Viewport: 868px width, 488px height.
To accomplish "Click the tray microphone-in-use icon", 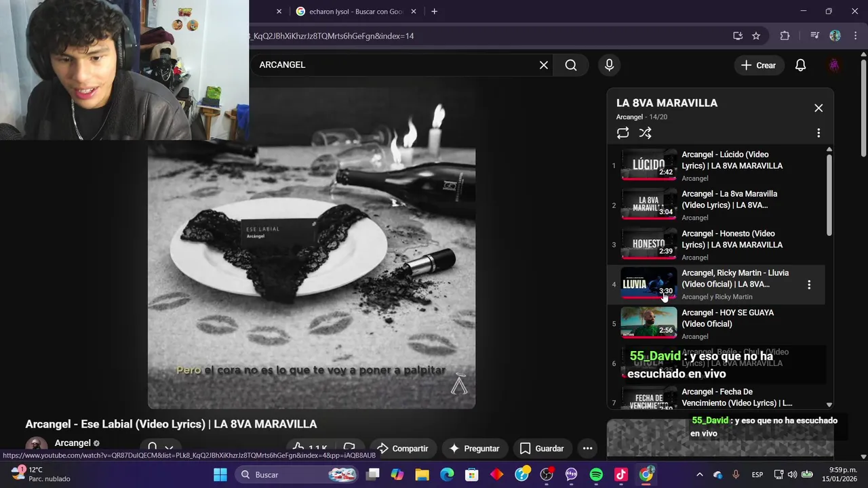I will tap(736, 474).
